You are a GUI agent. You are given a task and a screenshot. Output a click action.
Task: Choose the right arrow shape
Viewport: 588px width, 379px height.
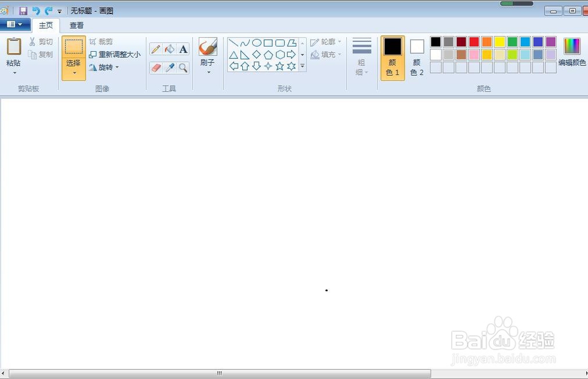point(292,55)
